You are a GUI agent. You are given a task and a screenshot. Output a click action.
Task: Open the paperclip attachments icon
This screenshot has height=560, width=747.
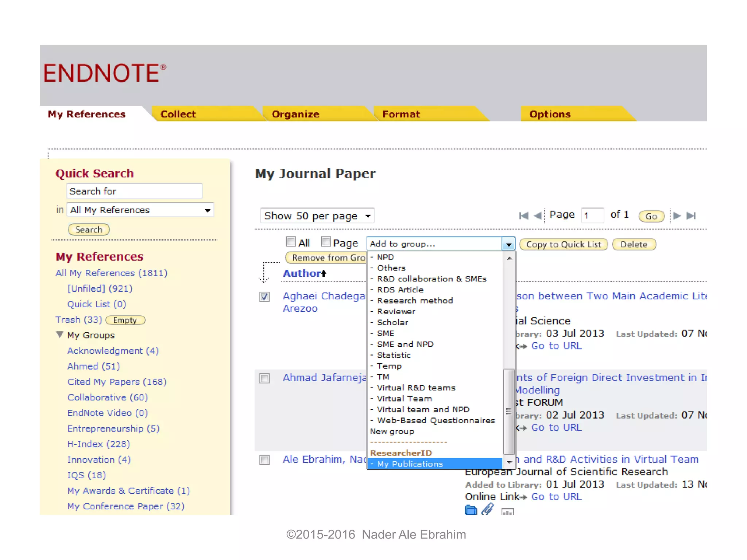488,509
